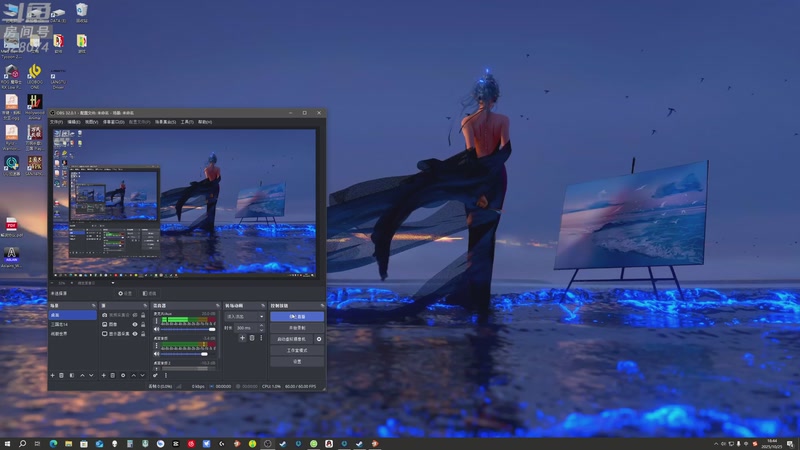Remove selected source with the trash icon
800x450 pixels.
tap(113, 376)
